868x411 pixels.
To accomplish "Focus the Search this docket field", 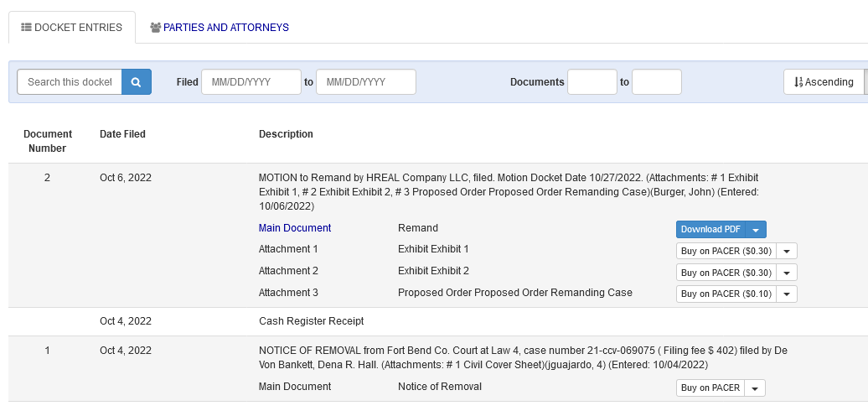I will point(70,82).
